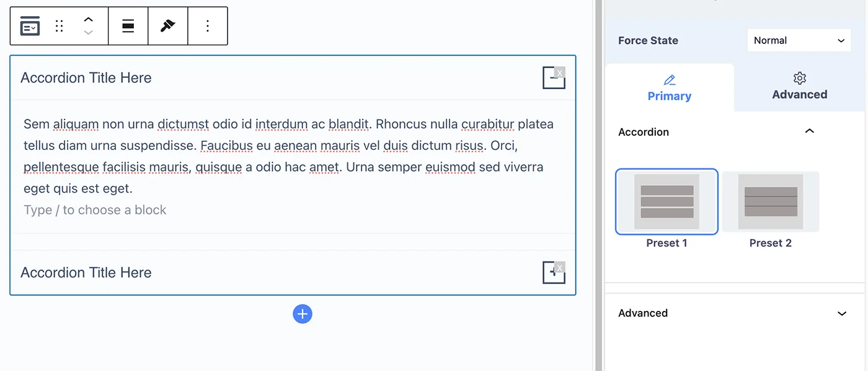Add block with blue plus button
Viewport: 868px width, 371px height.
point(303,314)
